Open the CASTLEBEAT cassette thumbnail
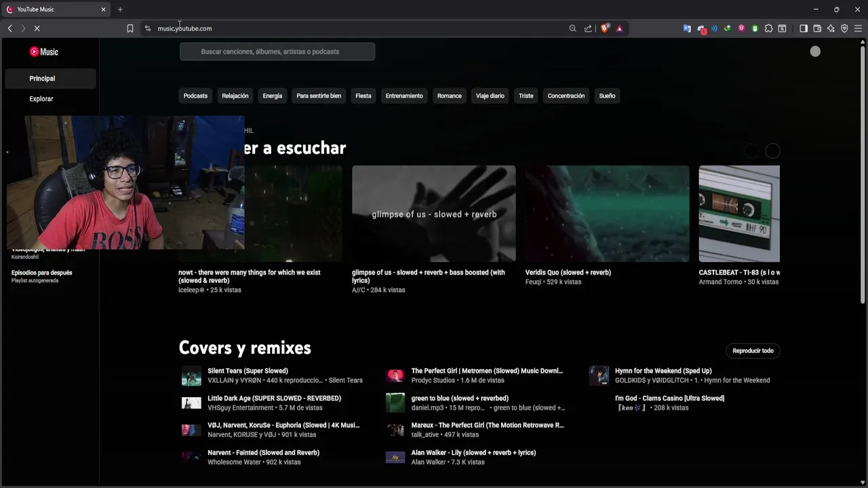This screenshot has width=868, height=488. [x=739, y=213]
